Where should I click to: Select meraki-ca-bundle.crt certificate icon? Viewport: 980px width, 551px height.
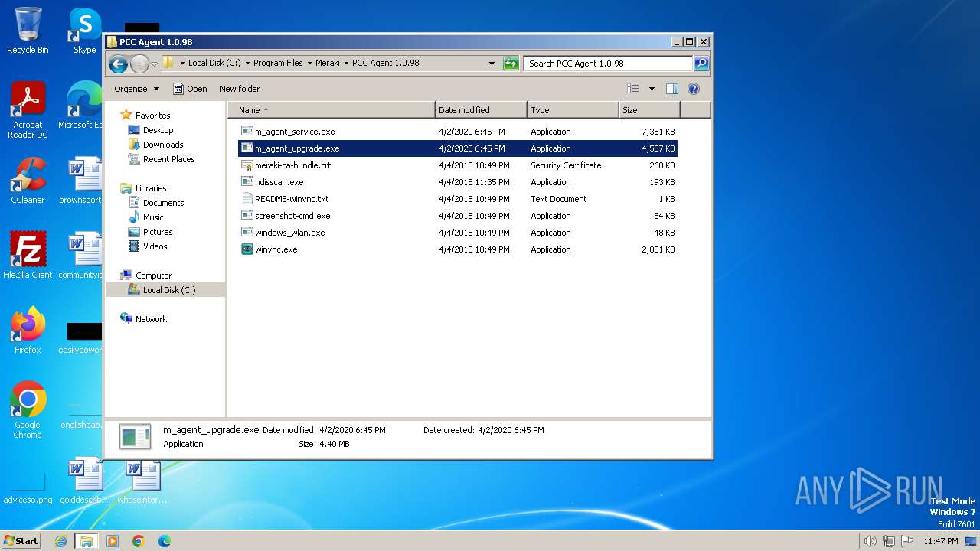(247, 165)
